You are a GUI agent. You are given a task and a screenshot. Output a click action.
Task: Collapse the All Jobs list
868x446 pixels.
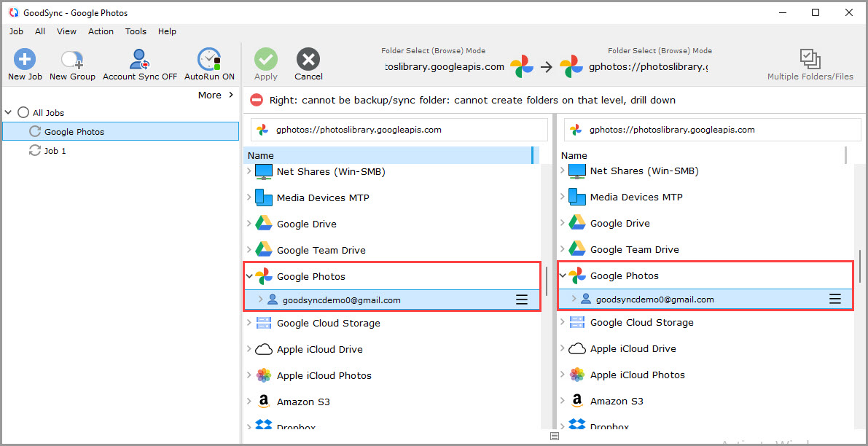[7, 112]
